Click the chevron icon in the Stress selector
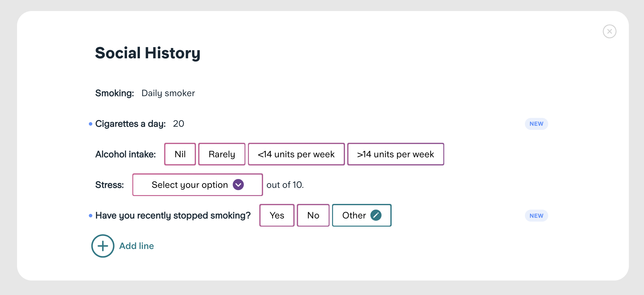The height and width of the screenshot is (295, 644). [x=238, y=185]
